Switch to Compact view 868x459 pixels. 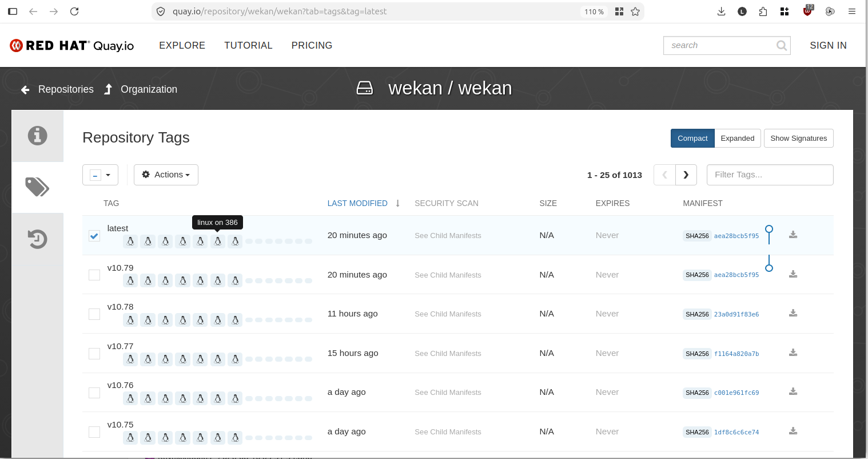[692, 139]
